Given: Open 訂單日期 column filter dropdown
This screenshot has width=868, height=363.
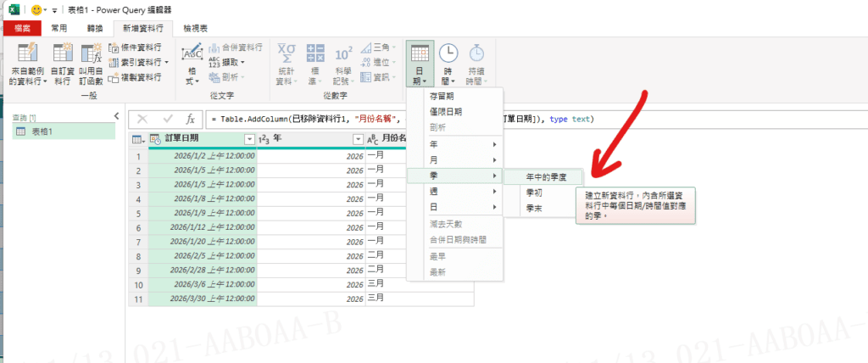Looking at the screenshot, I should point(249,138).
